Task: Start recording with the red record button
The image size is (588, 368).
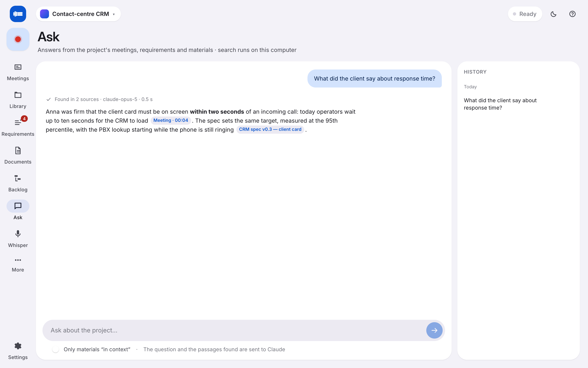Action: point(18,39)
